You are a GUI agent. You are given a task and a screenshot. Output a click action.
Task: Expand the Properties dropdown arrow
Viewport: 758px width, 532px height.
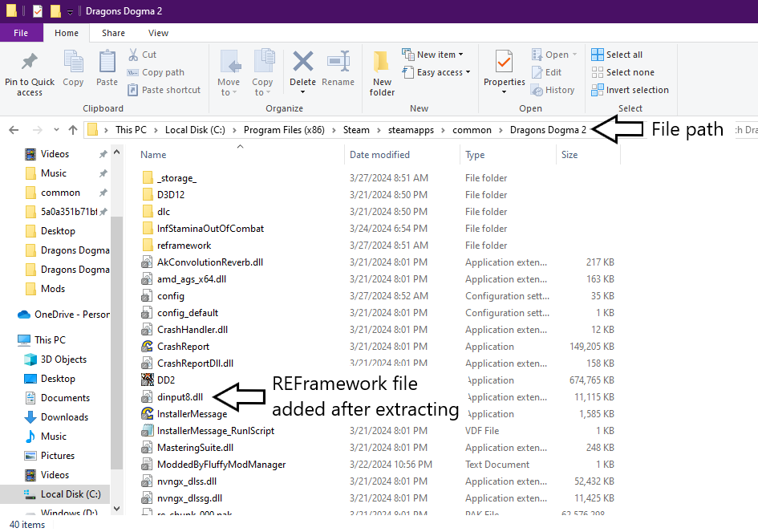click(x=505, y=92)
